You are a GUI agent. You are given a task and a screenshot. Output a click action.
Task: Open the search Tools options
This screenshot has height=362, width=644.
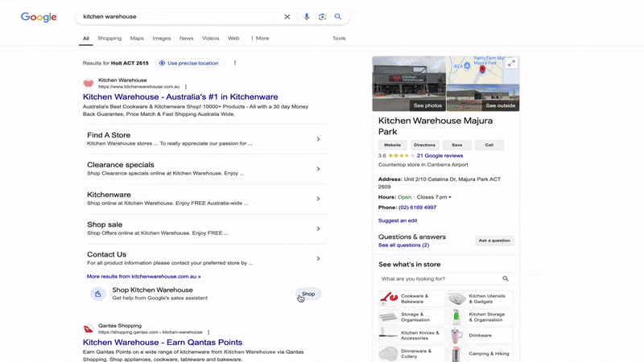click(x=339, y=38)
